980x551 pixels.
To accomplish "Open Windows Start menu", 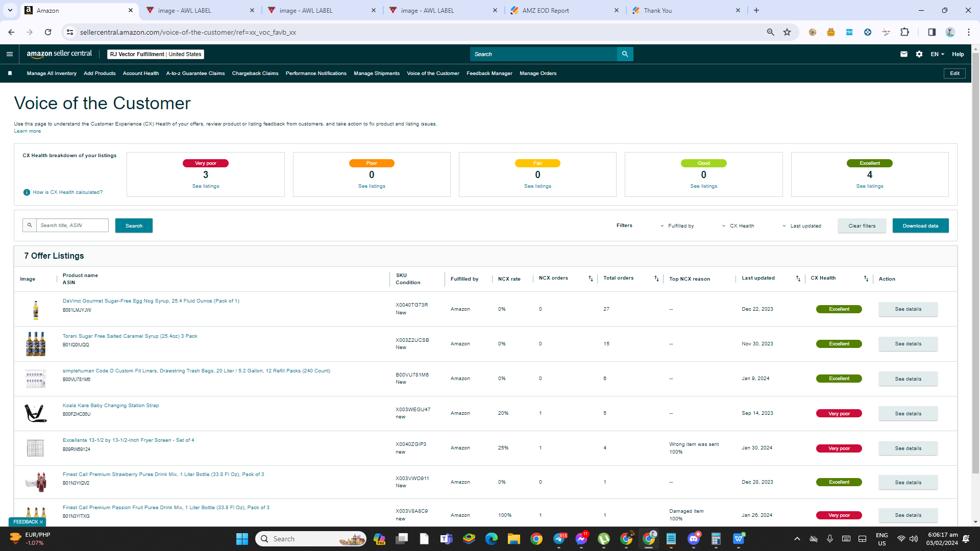I will pos(242,539).
